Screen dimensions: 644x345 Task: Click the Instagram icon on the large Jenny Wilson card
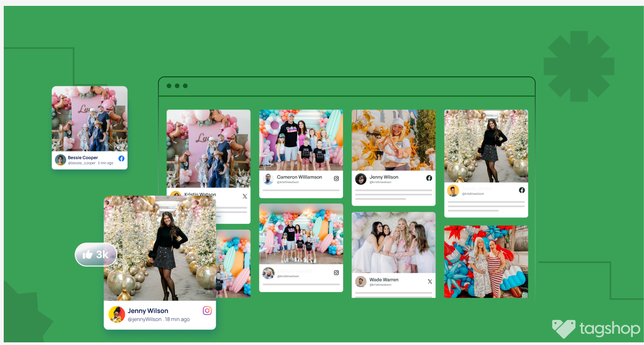click(207, 311)
